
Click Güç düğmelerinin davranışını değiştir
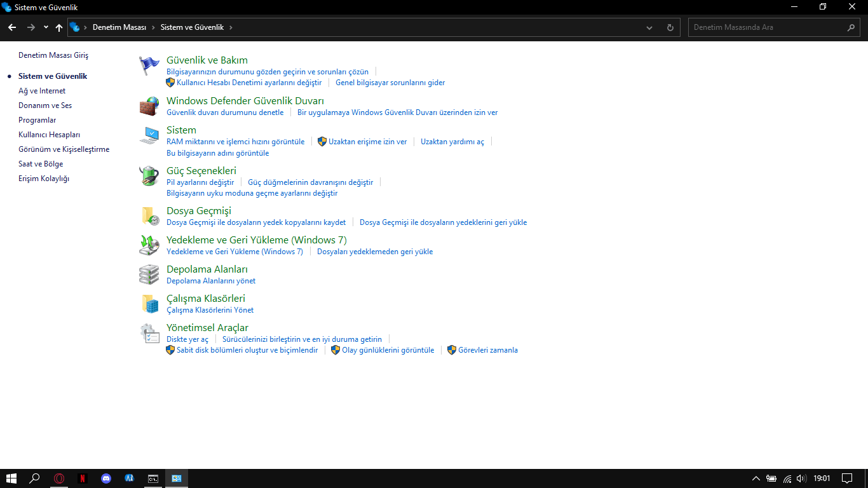(x=311, y=182)
